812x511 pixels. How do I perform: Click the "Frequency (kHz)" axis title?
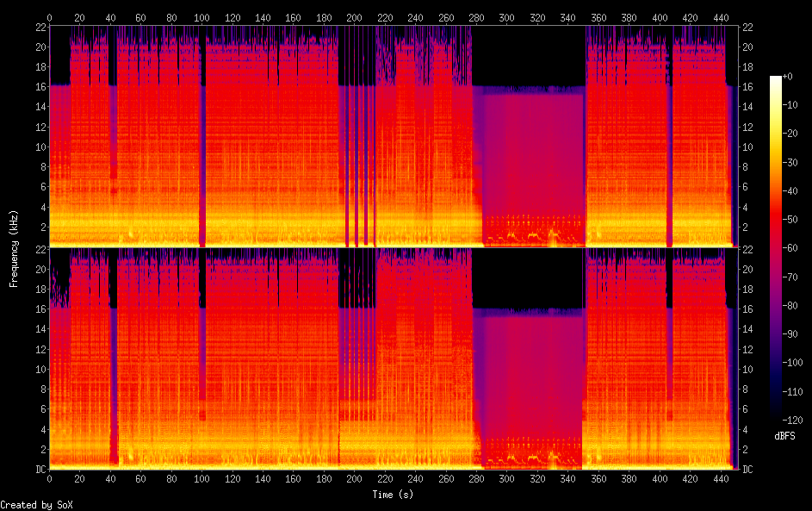tap(14, 249)
